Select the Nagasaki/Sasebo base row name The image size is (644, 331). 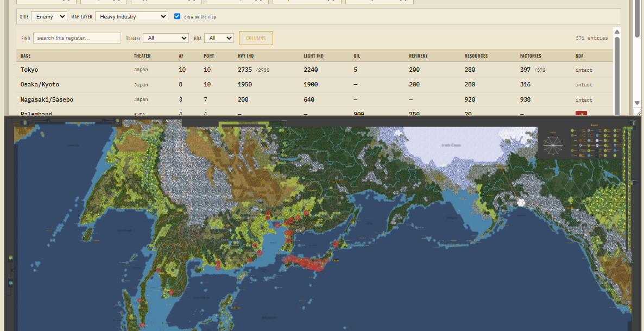click(47, 99)
